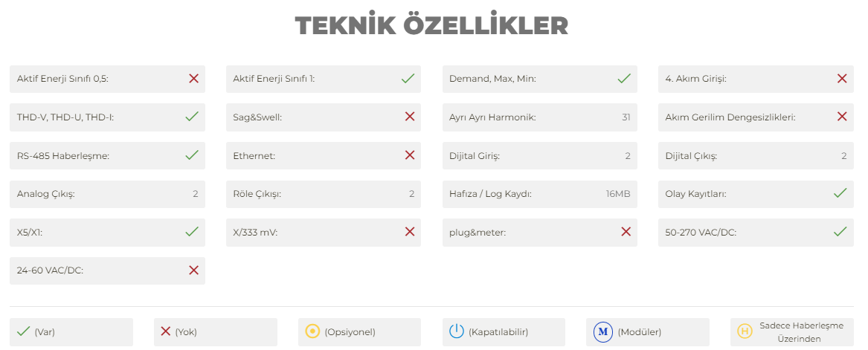Click the red X beside Aktif Enerji Sınıfı 0,5

point(193,79)
